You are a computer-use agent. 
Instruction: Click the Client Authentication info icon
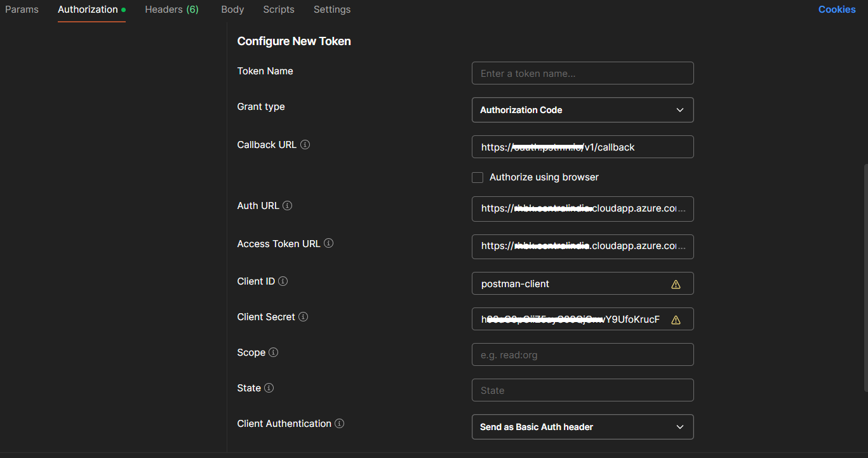[x=339, y=423]
